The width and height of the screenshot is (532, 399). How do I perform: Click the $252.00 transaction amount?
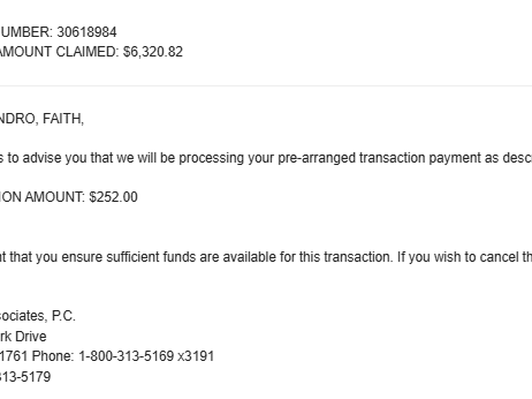(x=113, y=197)
